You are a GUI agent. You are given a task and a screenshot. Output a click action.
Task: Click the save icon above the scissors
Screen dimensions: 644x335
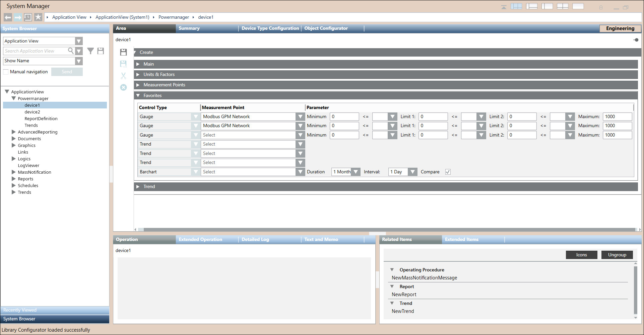123,64
